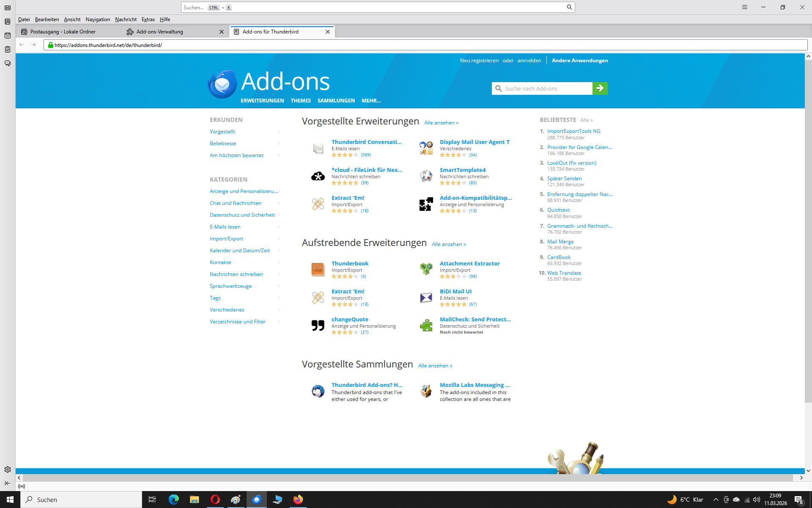Screen dimensions: 812x508
Task: Open the Extras menu
Action: [148, 19]
